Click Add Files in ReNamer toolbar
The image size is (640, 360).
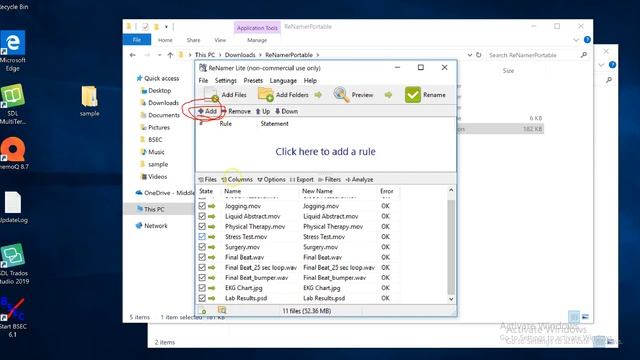click(x=226, y=95)
